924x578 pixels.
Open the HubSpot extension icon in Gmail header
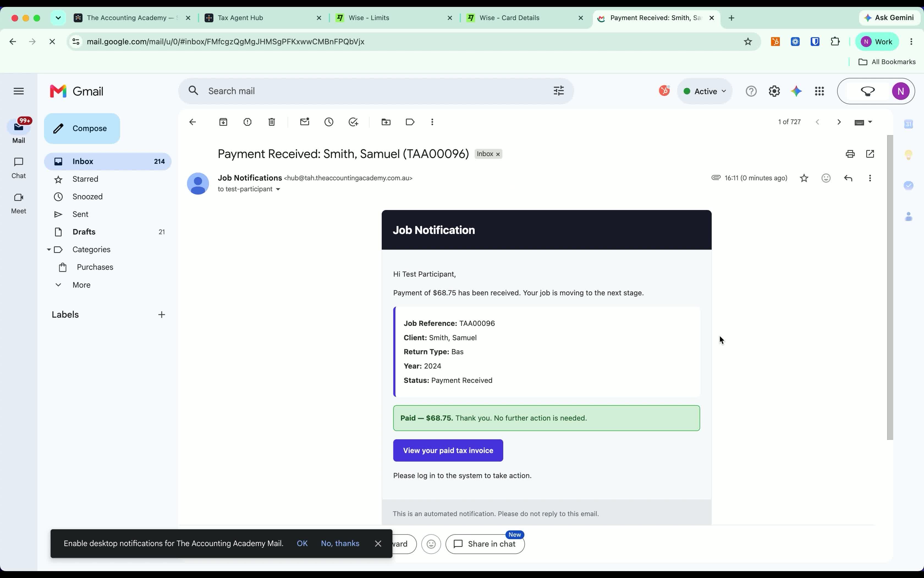(x=664, y=91)
